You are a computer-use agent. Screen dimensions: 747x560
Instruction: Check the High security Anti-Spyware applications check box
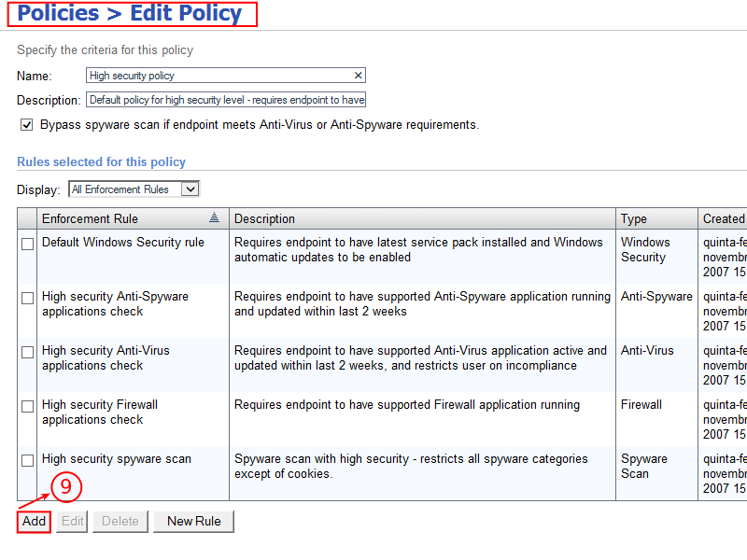(28, 298)
